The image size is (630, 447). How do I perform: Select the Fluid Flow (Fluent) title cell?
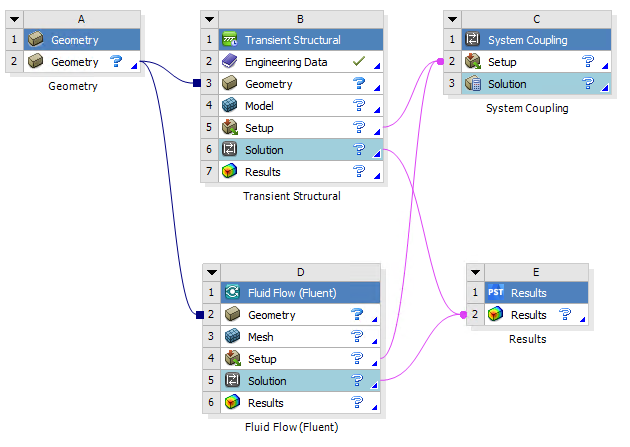[x=300, y=293]
